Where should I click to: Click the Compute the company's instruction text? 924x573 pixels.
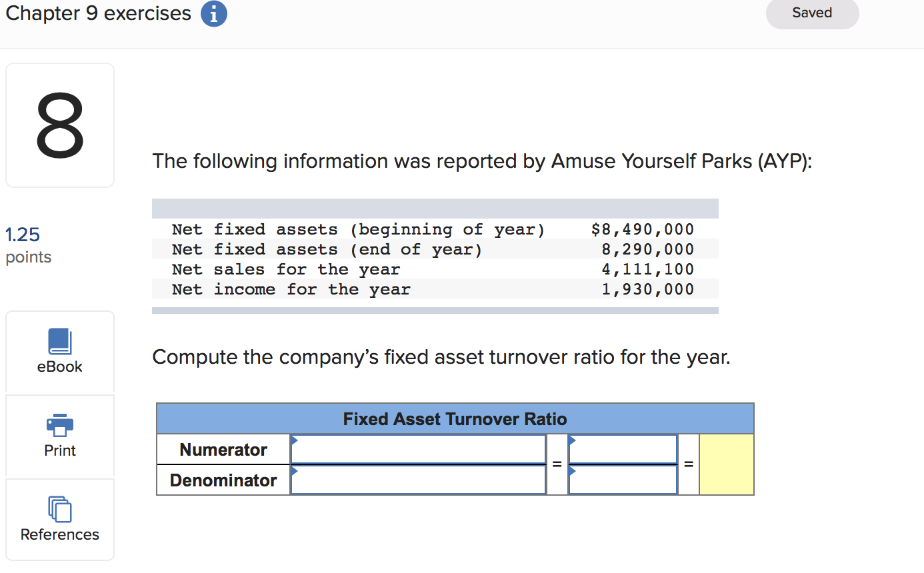(x=441, y=358)
